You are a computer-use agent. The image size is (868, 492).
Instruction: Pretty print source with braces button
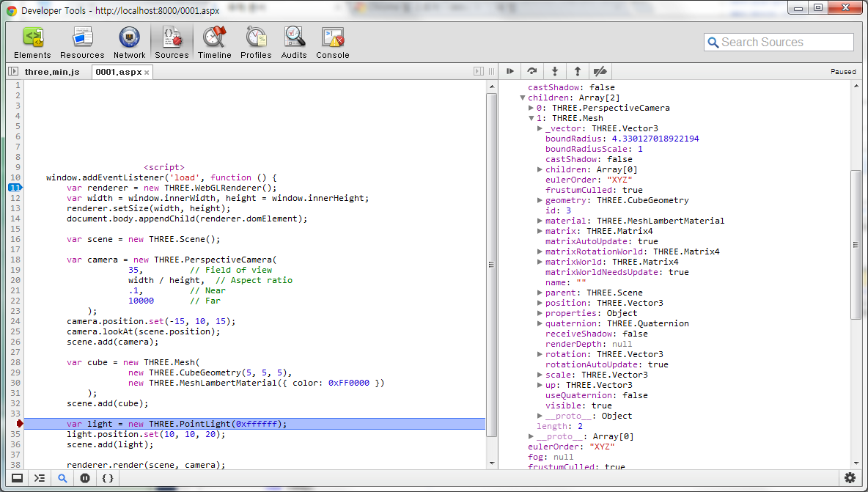(x=107, y=478)
